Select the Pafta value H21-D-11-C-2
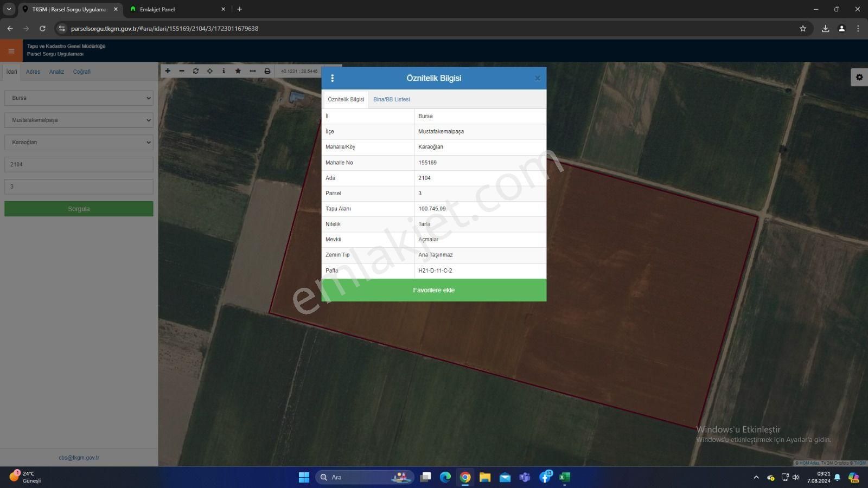This screenshot has width=868, height=488. point(435,271)
